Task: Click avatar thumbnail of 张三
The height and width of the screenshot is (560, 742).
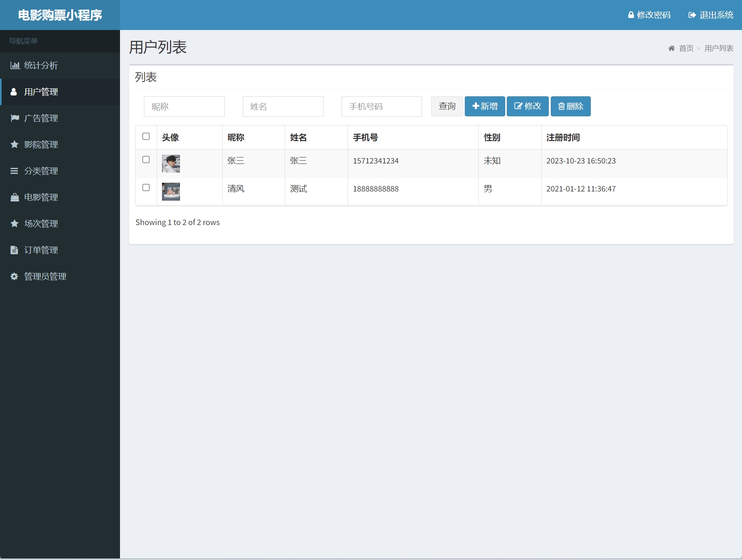Action: point(171,163)
